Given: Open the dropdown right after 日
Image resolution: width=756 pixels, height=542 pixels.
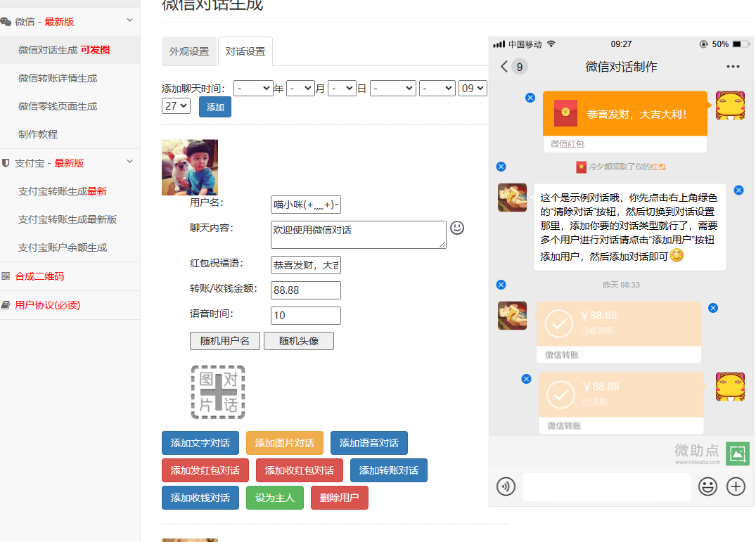Looking at the screenshot, I should (x=393, y=88).
